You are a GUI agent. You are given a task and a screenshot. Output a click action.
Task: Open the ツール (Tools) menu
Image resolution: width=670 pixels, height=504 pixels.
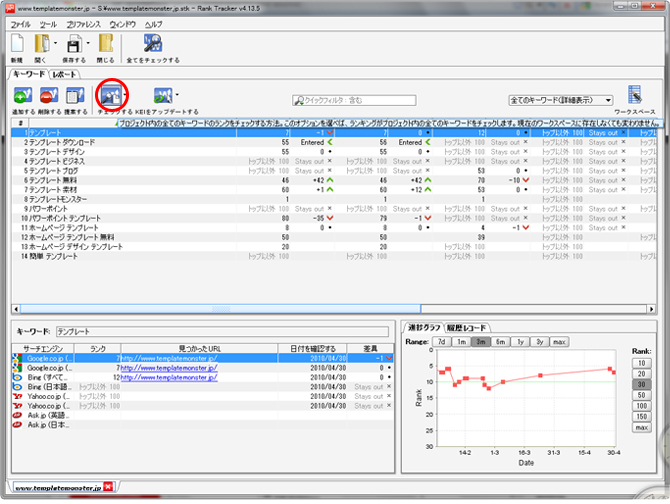pos(48,24)
